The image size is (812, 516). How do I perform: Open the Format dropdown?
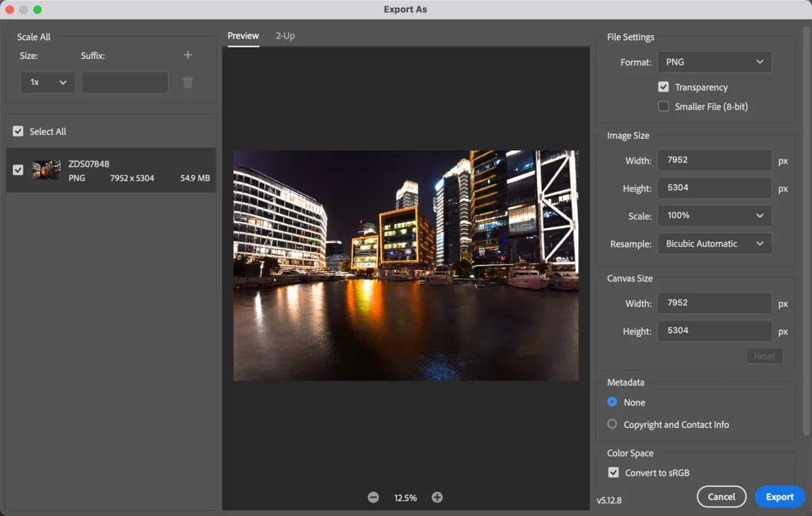tap(714, 62)
